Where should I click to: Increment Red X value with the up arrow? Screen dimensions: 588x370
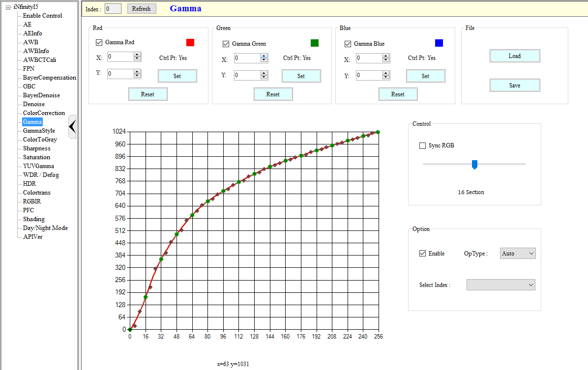(x=136, y=55)
